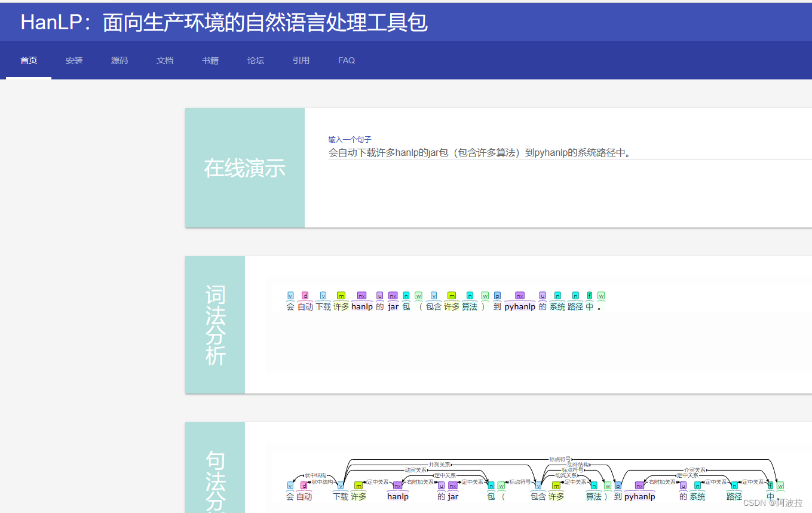Click the n tag above 系统 in 词法分析
Screen dimensions: 812x513
coord(557,296)
